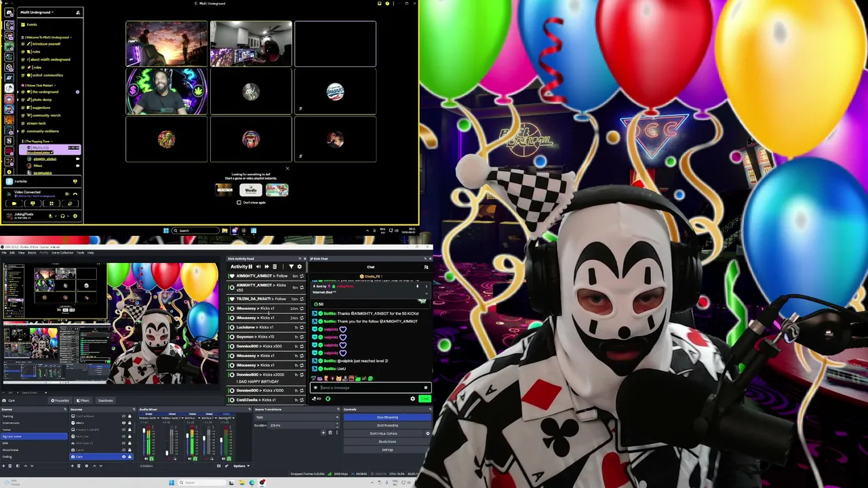Toggle Discord headphone deafen
The image size is (868, 488).
[x=62, y=216]
